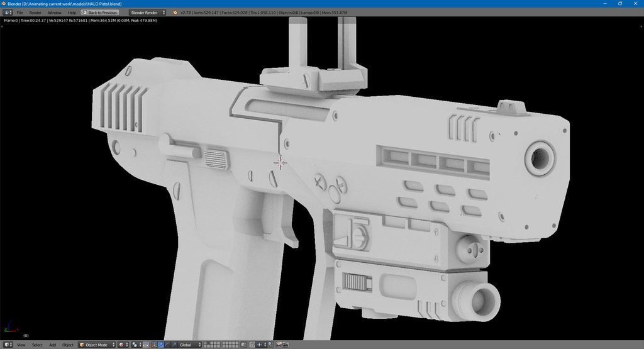
Task: Click the Mem:357.47M header text
Action: click(335, 13)
